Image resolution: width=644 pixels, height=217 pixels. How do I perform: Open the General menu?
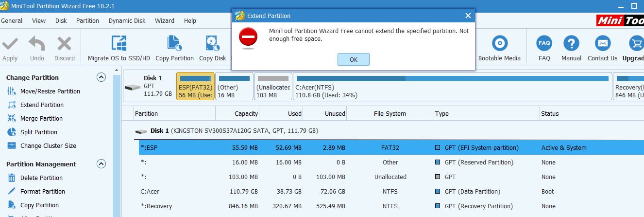coord(12,20)
